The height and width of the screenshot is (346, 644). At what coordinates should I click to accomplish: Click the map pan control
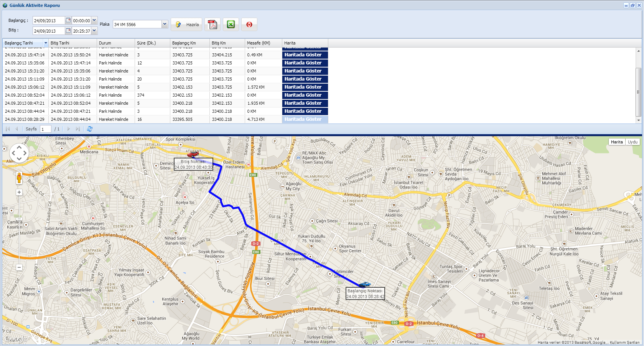pos(19,153)
